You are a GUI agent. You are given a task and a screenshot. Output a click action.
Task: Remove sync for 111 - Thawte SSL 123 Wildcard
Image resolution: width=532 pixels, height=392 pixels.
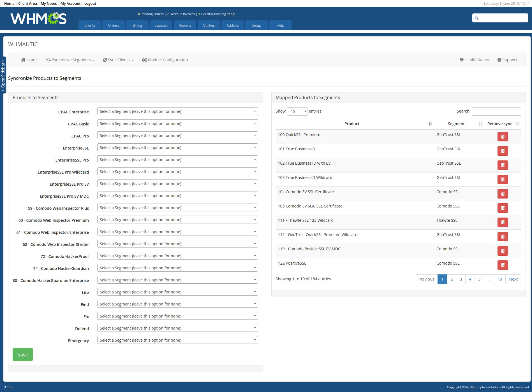coord(503,222)
